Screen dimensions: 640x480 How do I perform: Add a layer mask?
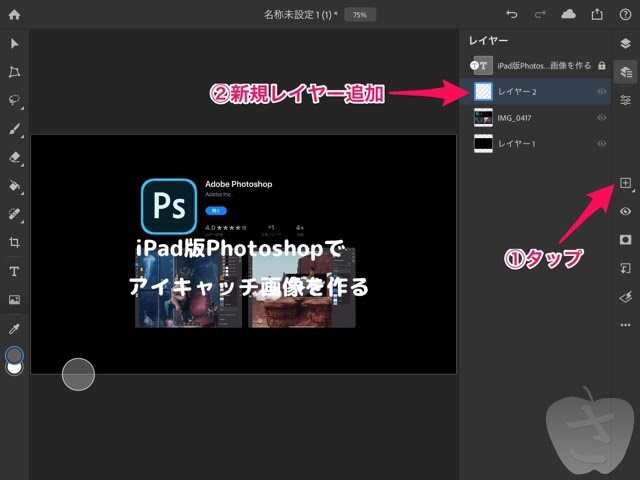click(625, 240)
